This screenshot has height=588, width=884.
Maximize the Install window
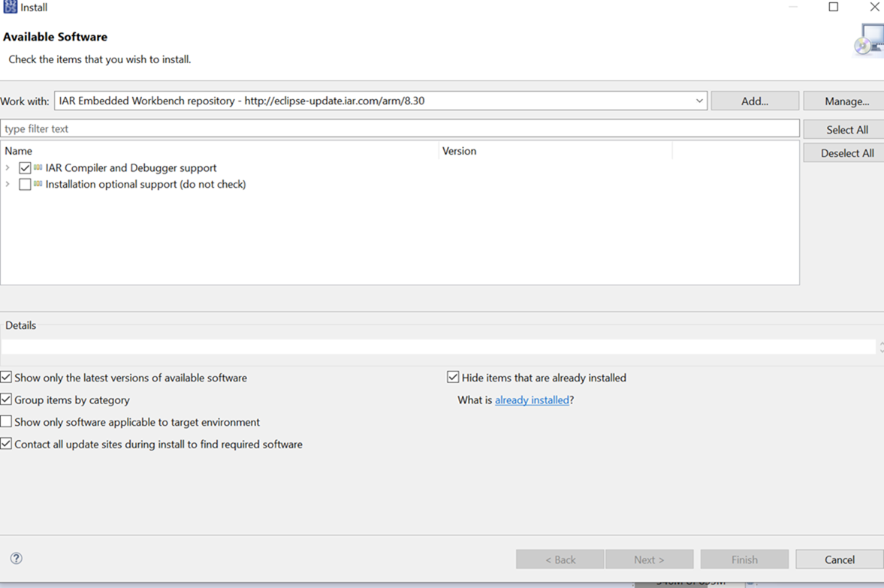coord(833,7)
